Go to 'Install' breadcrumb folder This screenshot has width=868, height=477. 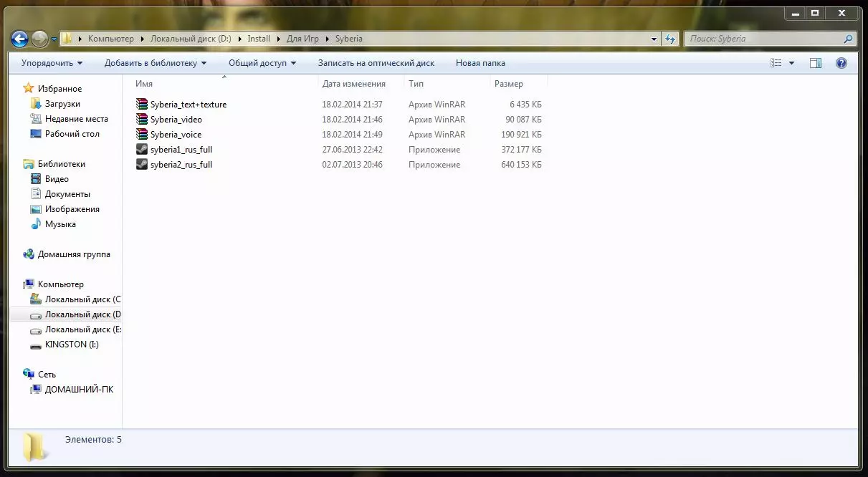[259, 39]
